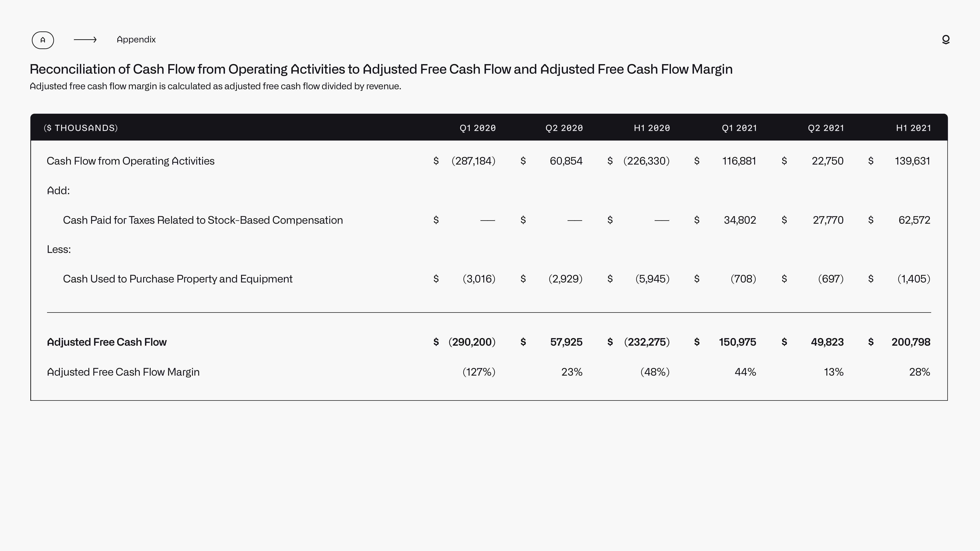The width and height of the screenshot is (980, 551).
Task: Click the (697) value
Action: pyautogui.click(x=830, y=279)
